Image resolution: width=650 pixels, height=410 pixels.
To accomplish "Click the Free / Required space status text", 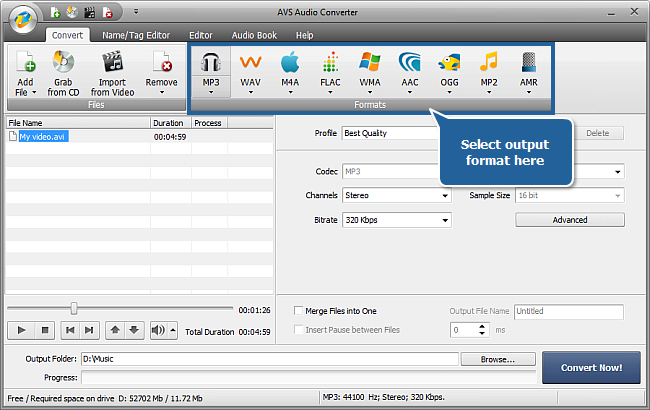I will (x=105, y=398).
